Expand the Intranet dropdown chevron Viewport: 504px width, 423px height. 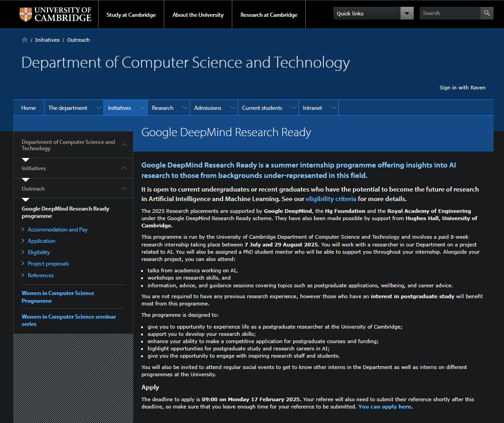pos(333,108)
